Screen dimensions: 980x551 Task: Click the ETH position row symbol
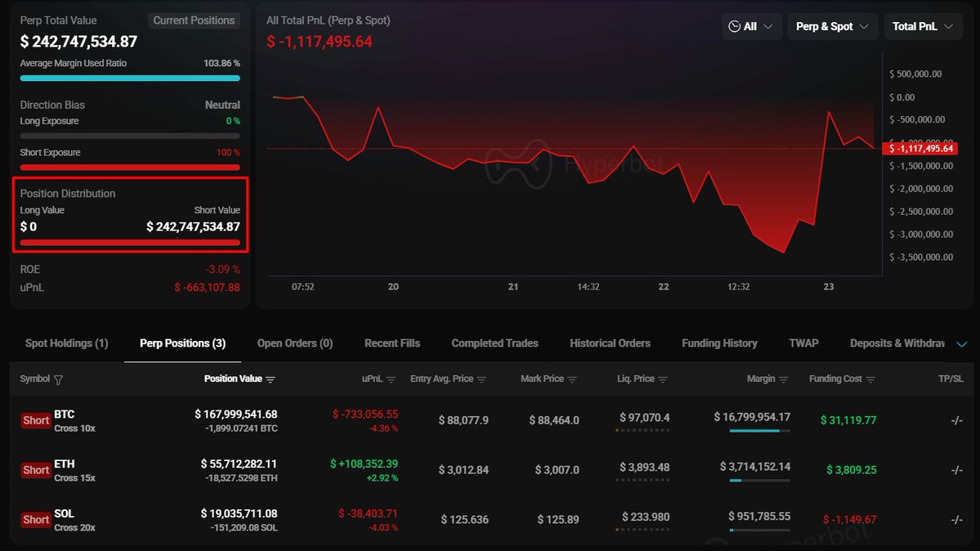(x=65, y=464)
